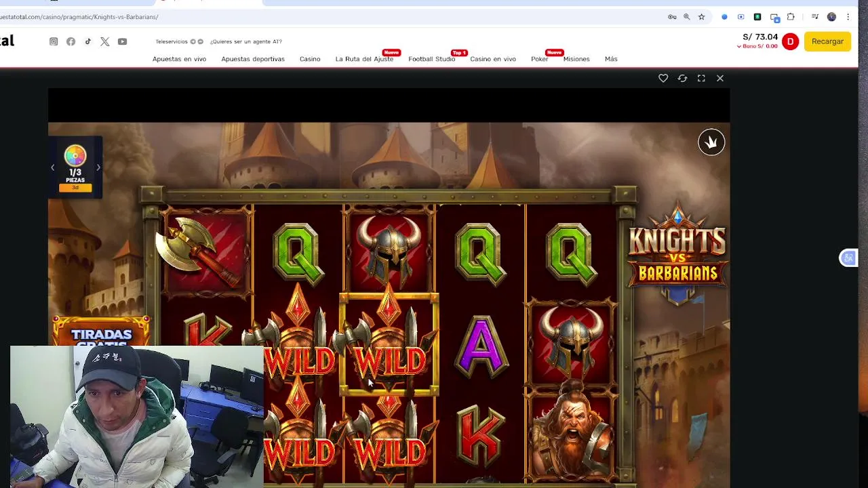This screenshot has width=868, height=488.
Task: Click the Knights vs Barbarians game logo
Action: pos(677,254)
